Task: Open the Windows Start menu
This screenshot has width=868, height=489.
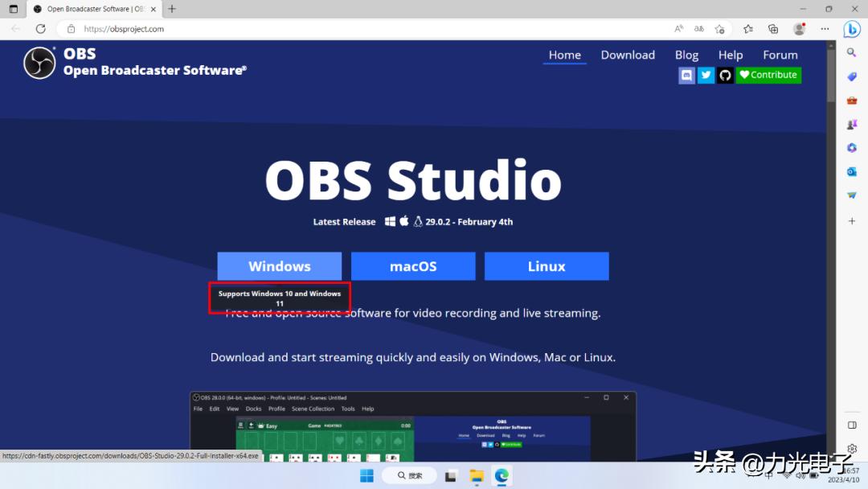Action: (x=366, y=475)
